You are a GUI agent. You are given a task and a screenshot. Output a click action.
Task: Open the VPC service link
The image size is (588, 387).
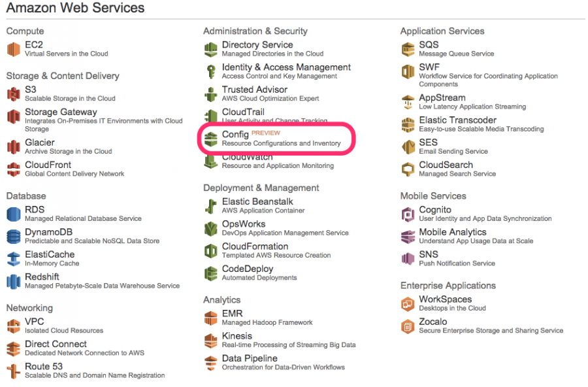tap(34, 322)
